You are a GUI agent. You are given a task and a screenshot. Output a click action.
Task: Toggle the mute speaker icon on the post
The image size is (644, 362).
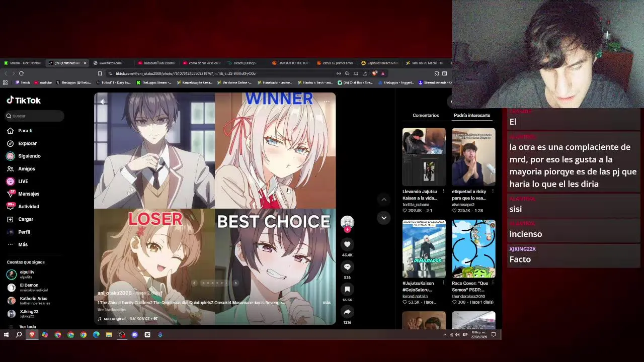[103, 102]
